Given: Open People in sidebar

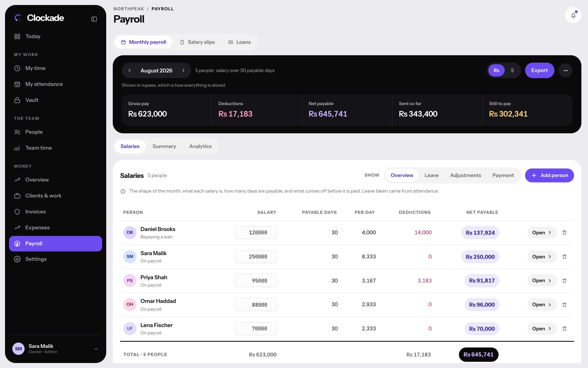Looking at the screenshot, I should tap(55, 132).
